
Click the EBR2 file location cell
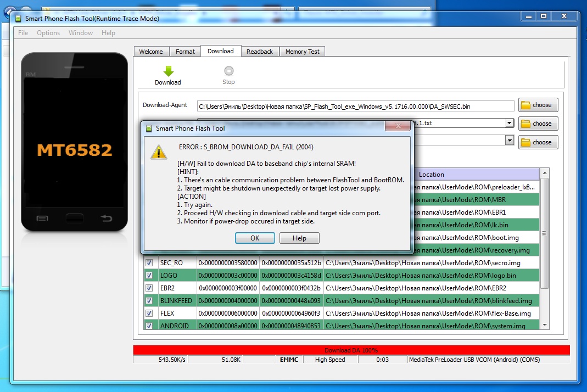tap(431, 288)
